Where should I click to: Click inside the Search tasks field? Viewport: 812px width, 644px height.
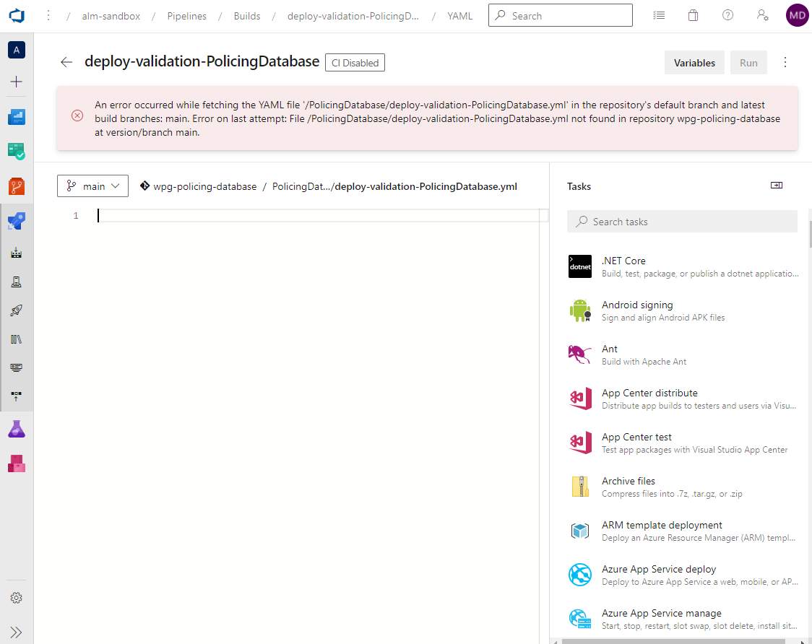point(681,221)
